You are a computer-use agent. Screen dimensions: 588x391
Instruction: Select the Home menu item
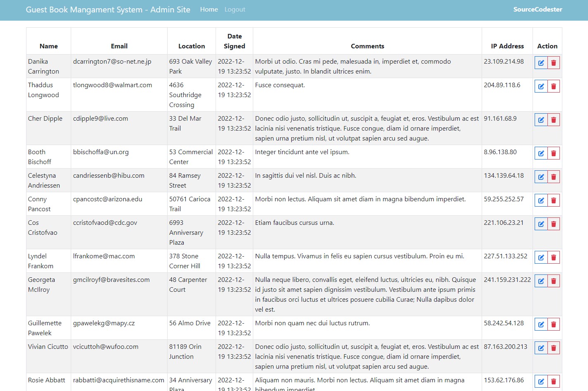click(209, 9)
